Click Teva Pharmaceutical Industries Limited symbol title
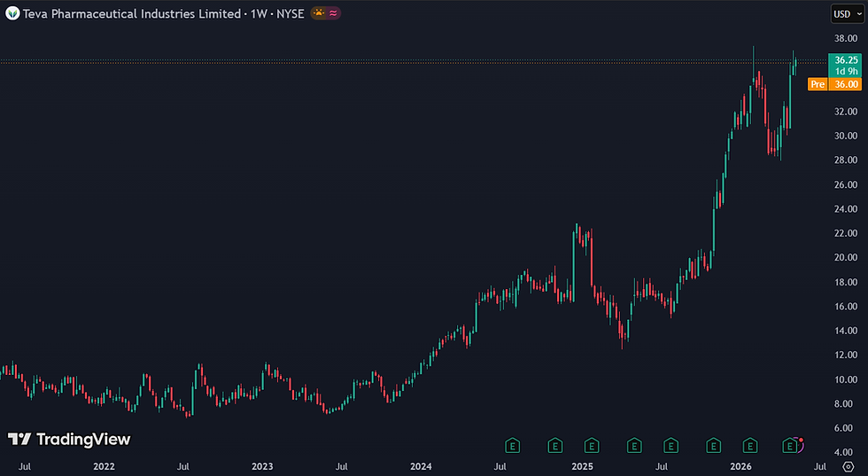Image resolution: width=868 pixels, height=476 pixels. pyautogui.click(x=132, y=14)
